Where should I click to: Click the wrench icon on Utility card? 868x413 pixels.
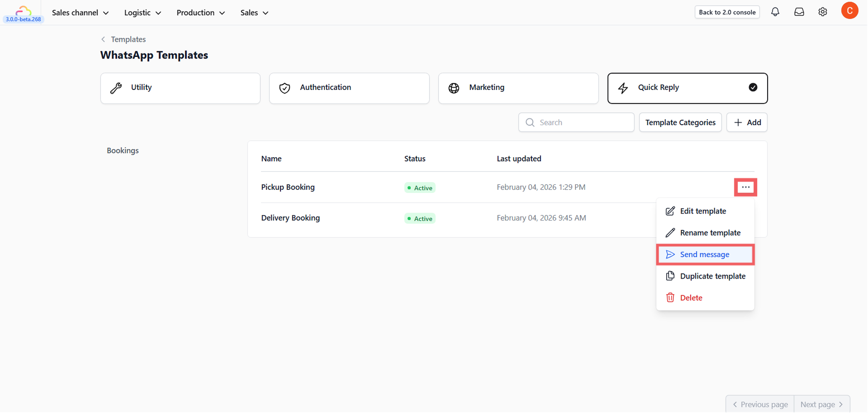pos(116,88)
